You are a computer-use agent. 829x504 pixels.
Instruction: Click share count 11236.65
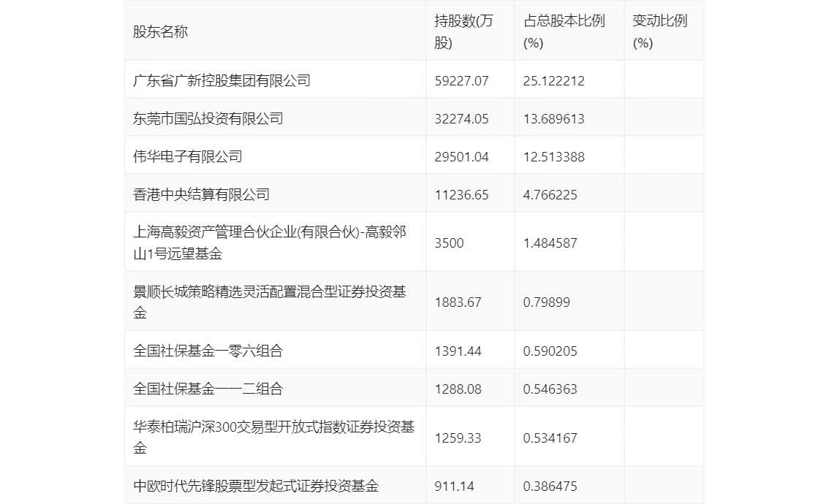(x=461, y=195)
